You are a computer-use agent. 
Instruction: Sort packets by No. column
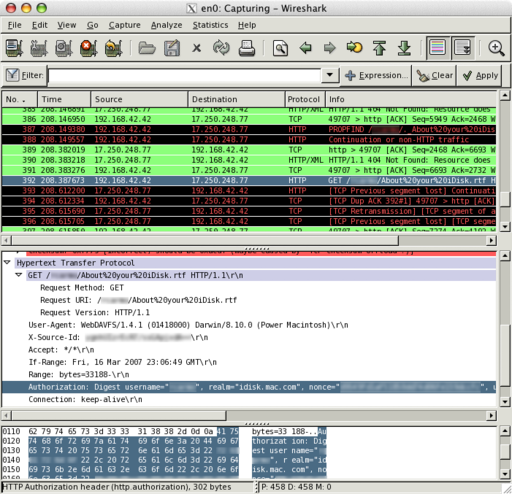click(x=19, y=99)
